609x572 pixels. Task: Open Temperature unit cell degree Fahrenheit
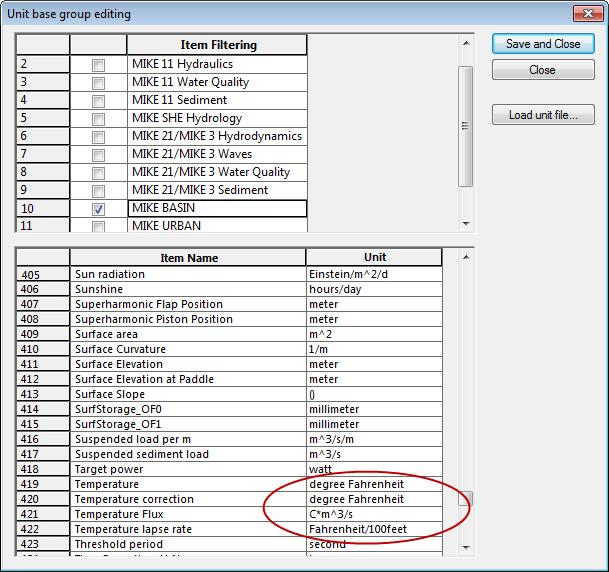374,484
